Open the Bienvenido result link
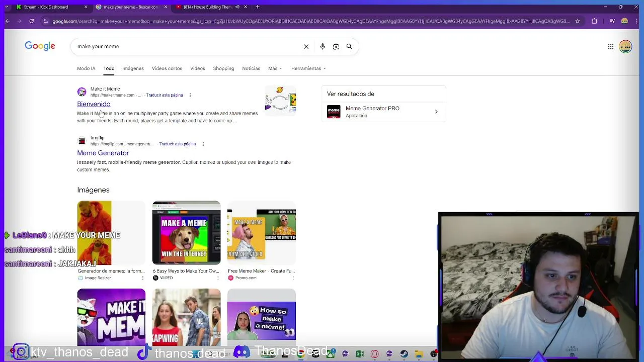This screenshot has height=362, width=644. pyautogui.click(x=94, y=104)
